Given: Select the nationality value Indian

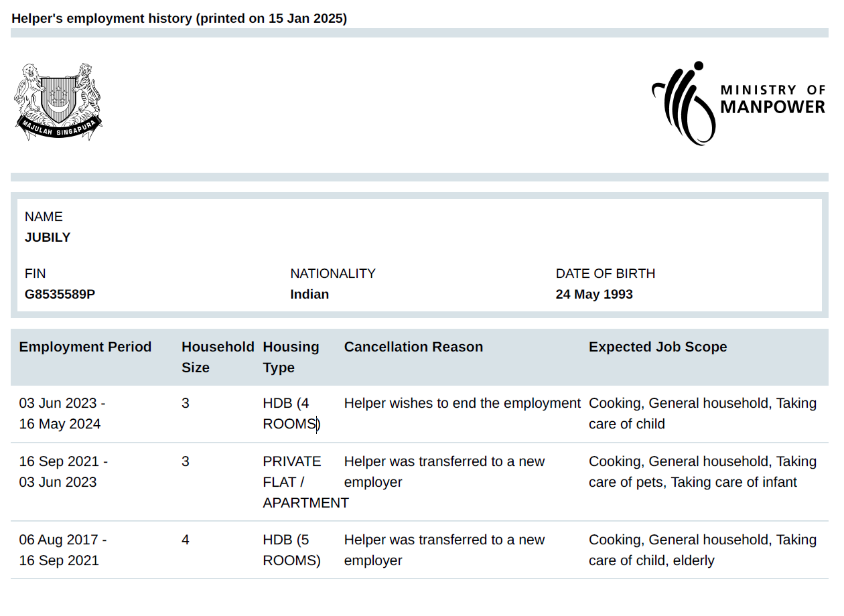Looking at the screenshot, I should pos(309,295).
